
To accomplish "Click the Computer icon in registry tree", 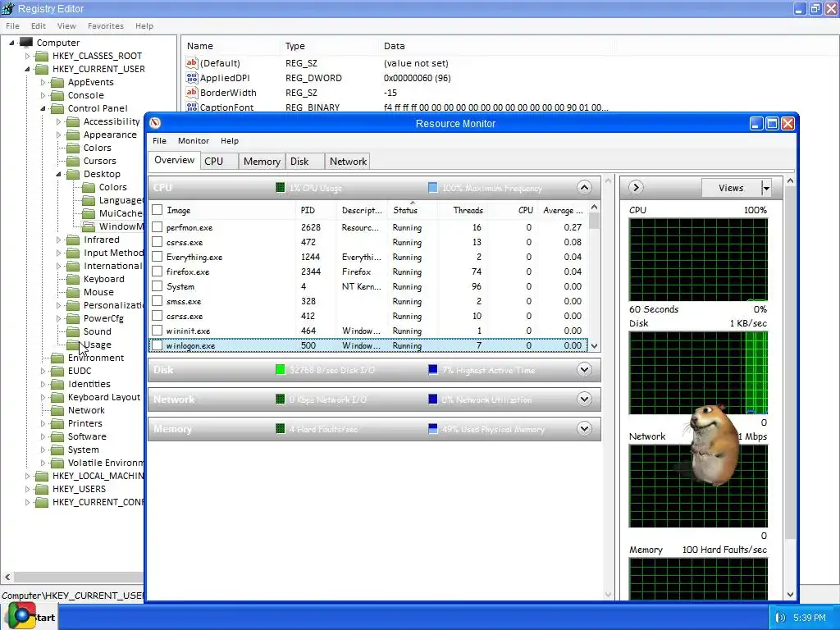I will pyautogui.click(x=25, y=43).
